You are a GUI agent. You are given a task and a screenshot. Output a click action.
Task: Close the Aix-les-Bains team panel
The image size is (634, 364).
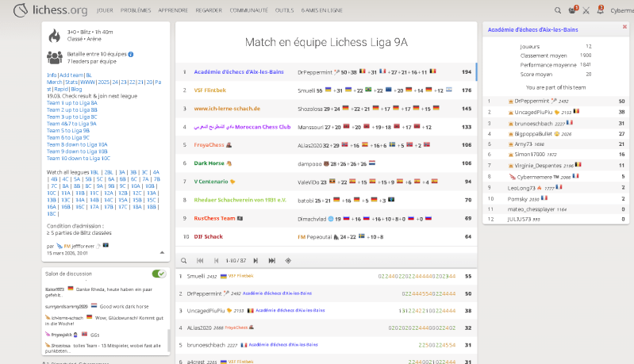pyautogui.click(x=624, y=27)
